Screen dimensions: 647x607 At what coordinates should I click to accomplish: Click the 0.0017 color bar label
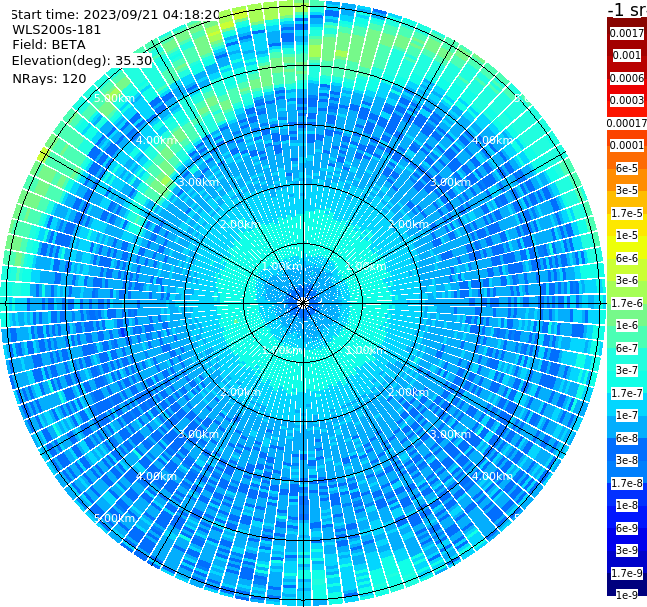(627, 33)
